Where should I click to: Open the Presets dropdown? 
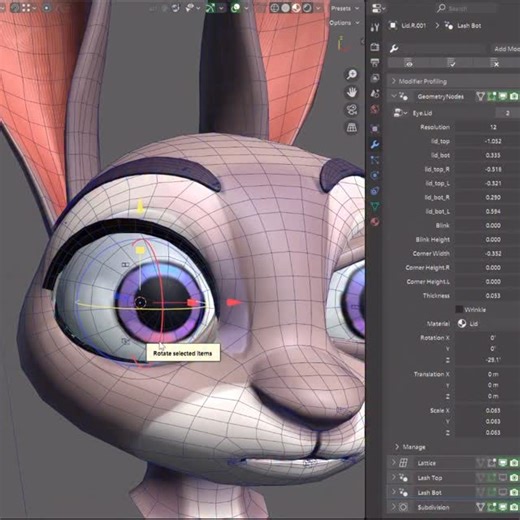[345, 8]
